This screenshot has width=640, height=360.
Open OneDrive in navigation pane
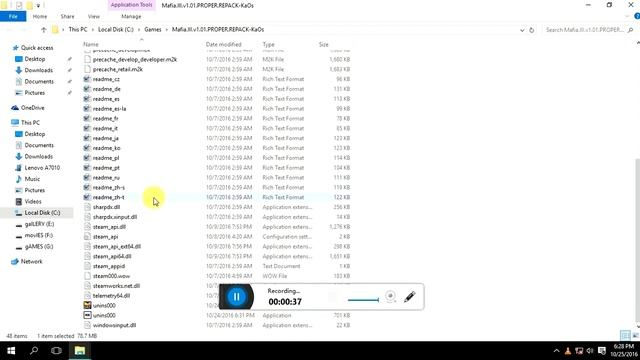(x=32, y=108)
